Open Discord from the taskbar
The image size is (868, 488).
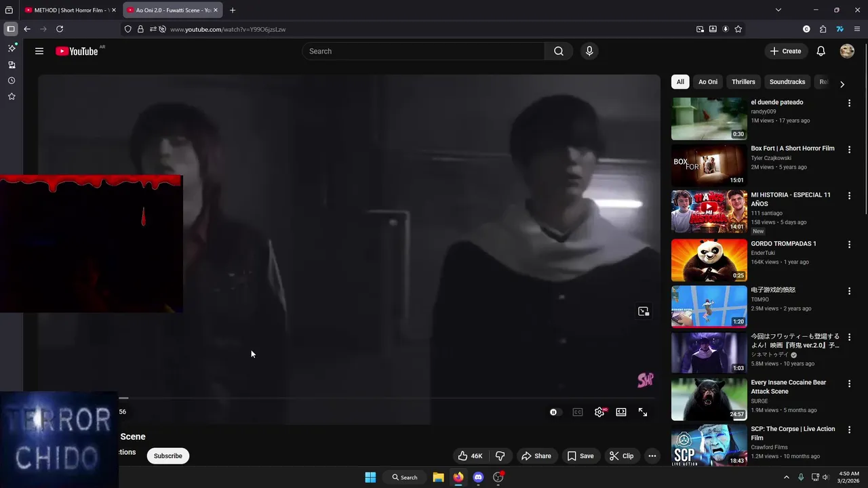point(478,477)
